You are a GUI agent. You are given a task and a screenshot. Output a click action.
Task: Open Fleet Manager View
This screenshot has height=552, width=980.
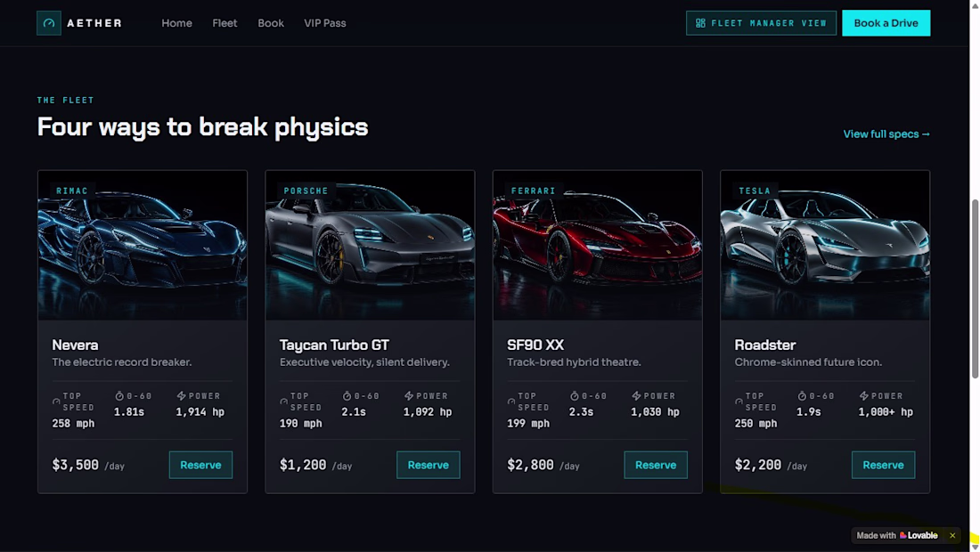(761, 23)
